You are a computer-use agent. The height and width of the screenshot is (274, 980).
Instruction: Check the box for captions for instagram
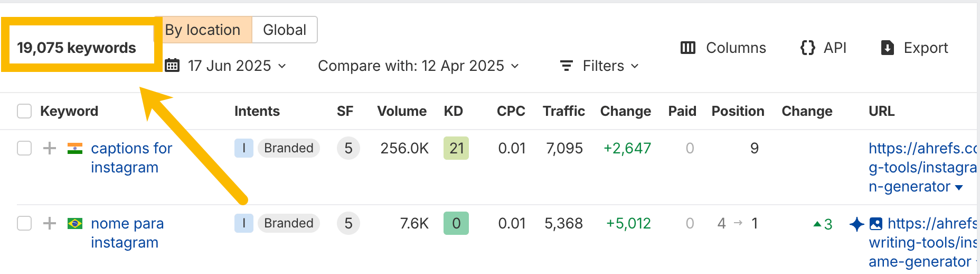[24, 148]
